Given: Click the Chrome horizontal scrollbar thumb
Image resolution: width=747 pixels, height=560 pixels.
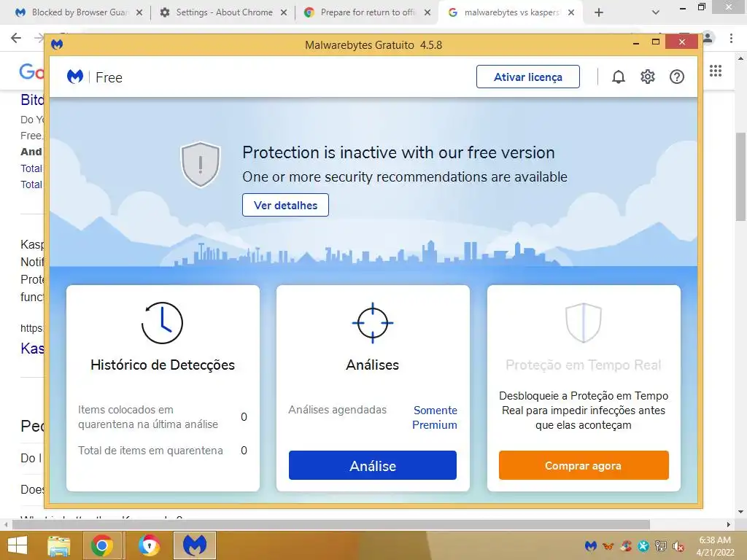Looking at the screenshot, I should tap(331, 524).
